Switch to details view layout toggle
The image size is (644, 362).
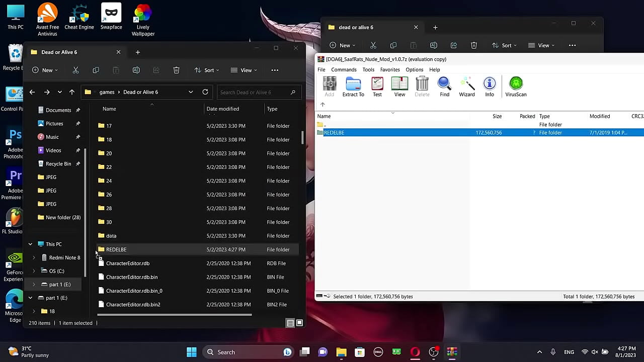(290, 323)
